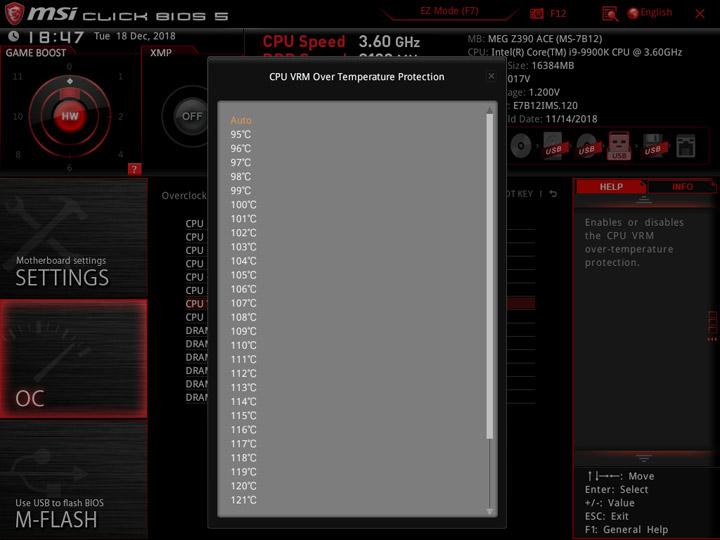Select 114°C option
Viewport: 720px width, 540px height.
click(243, 402)
